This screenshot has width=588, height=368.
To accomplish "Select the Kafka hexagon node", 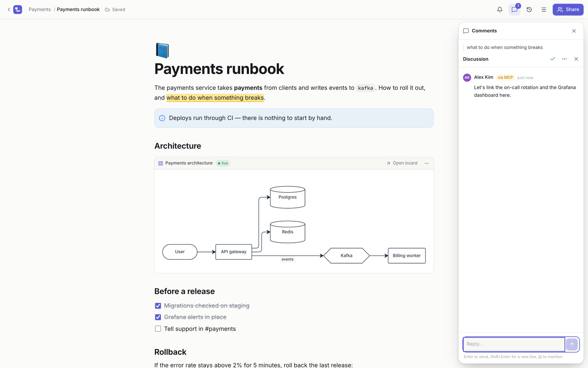I will 347,255.
